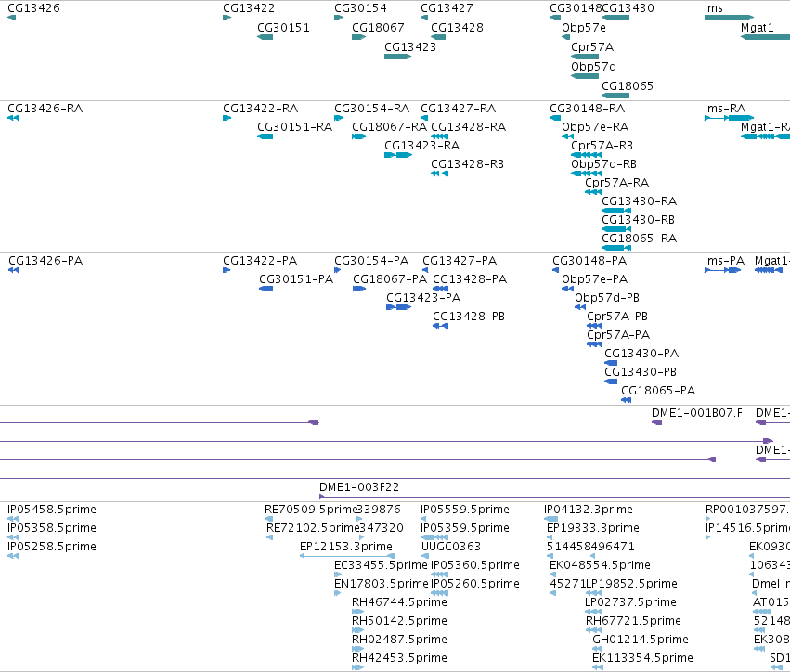The width and height of the screenshot is (790, 672).
Task: Select the EP19333.3prime EST label
Action: click(592, 528)
